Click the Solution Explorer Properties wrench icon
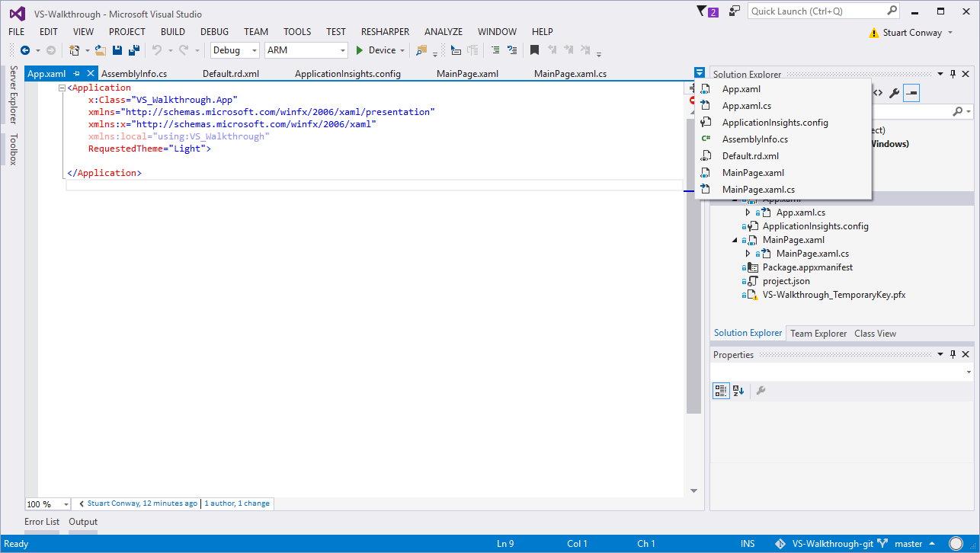980x553 pixels. click(895, 93)
